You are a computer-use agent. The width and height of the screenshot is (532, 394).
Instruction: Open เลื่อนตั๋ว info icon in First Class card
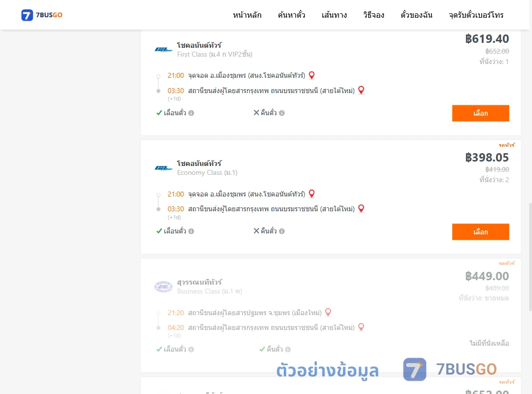click(191, 113)
